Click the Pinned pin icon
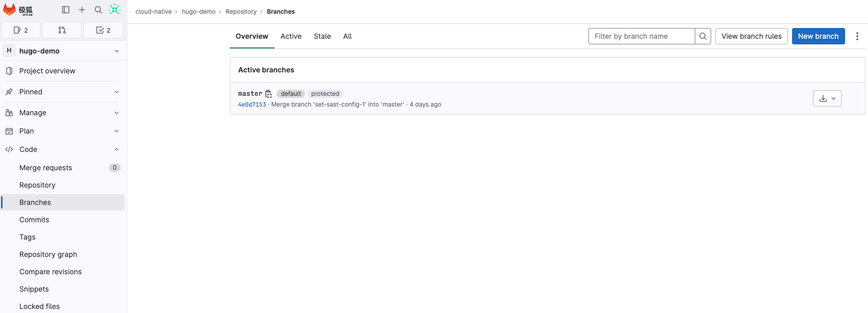This screenshot has height=313, width=868. (9, 92)
